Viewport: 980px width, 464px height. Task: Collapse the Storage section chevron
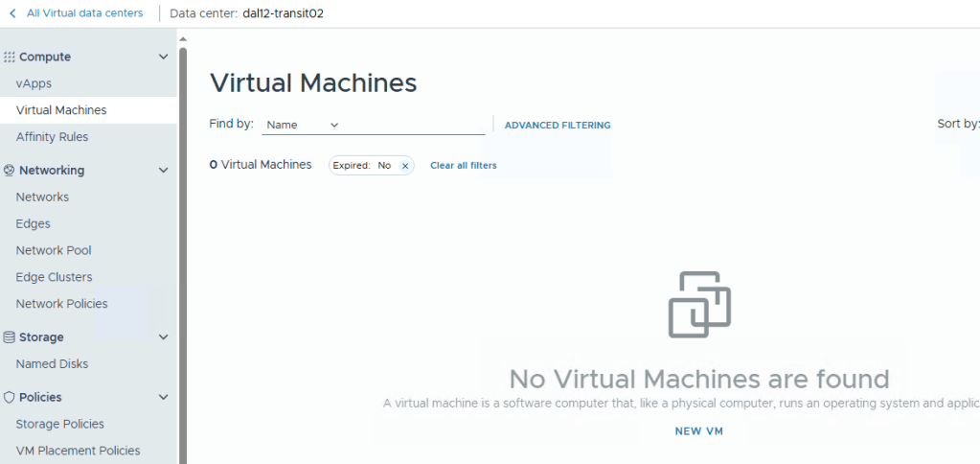click(163, 337)
